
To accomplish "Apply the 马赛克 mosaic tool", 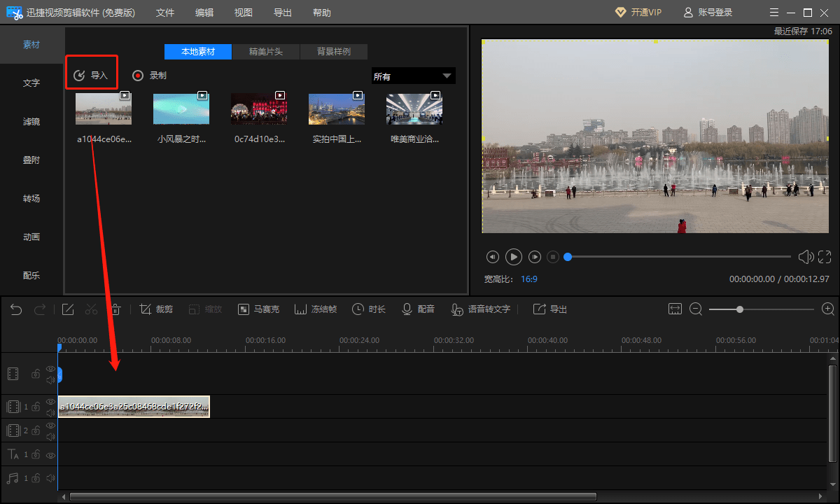I will (258, 309).
